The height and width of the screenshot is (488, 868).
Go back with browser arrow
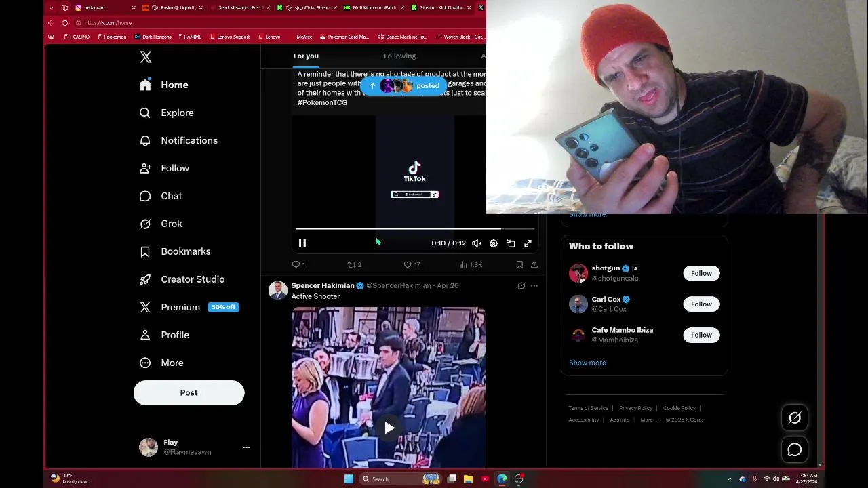coord(50,22)
